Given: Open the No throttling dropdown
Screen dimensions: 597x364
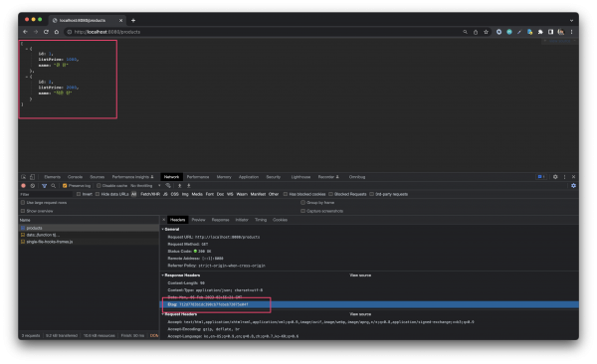Looking at the screenshot, I should pos(145,186).
